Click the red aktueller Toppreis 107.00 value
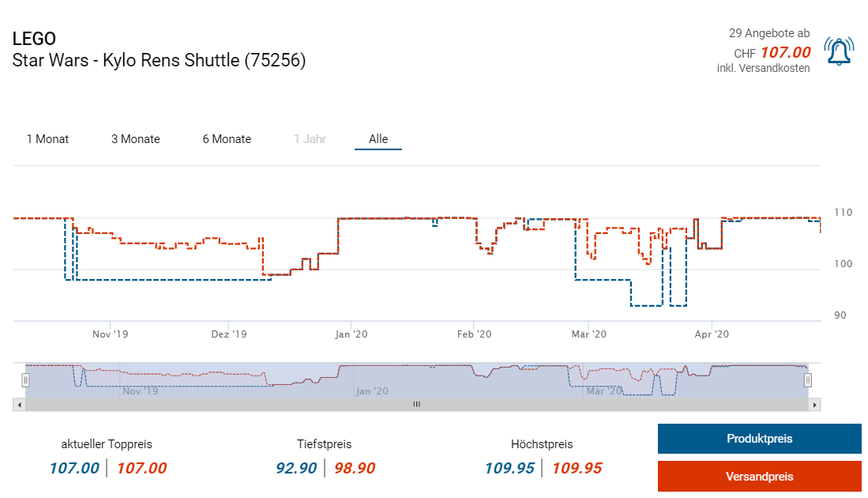Image resolution: width=868 pixels, height=498 pixels. tap(141, 468)
